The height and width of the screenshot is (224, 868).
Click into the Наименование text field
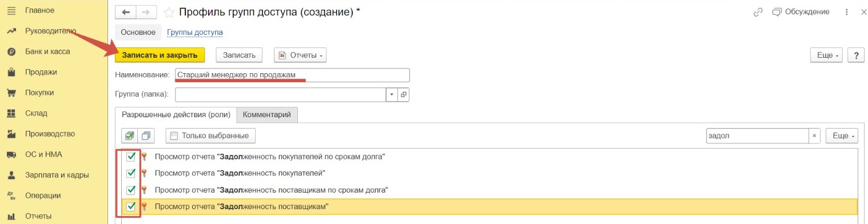coord(292,75)
